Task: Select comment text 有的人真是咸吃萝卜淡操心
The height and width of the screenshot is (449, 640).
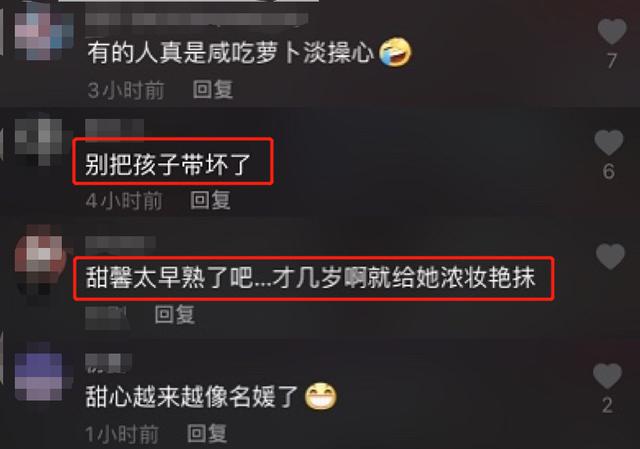Action: 231,53
